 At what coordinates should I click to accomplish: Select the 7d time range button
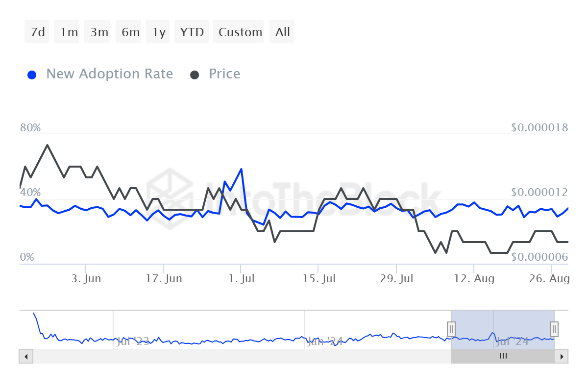pyautogui.click(x=37, y=32)
